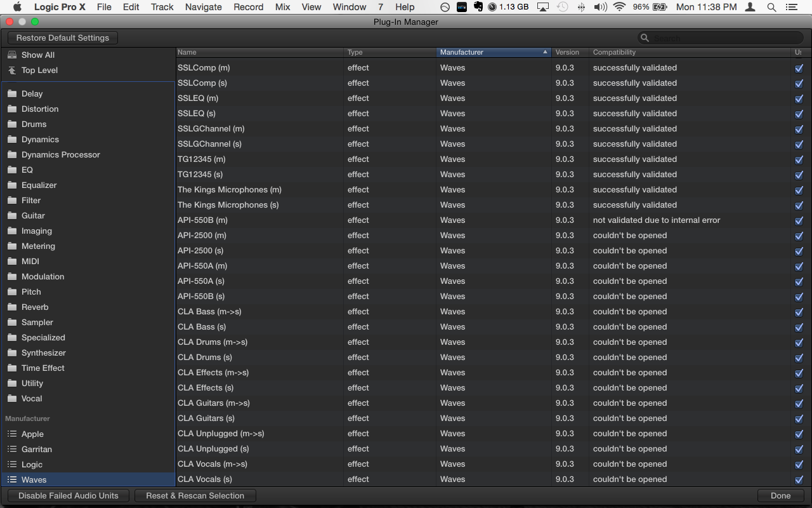Click the Garritan manufacturer list icon
This screenshot has width=812, height=508.
pos(12,449)
